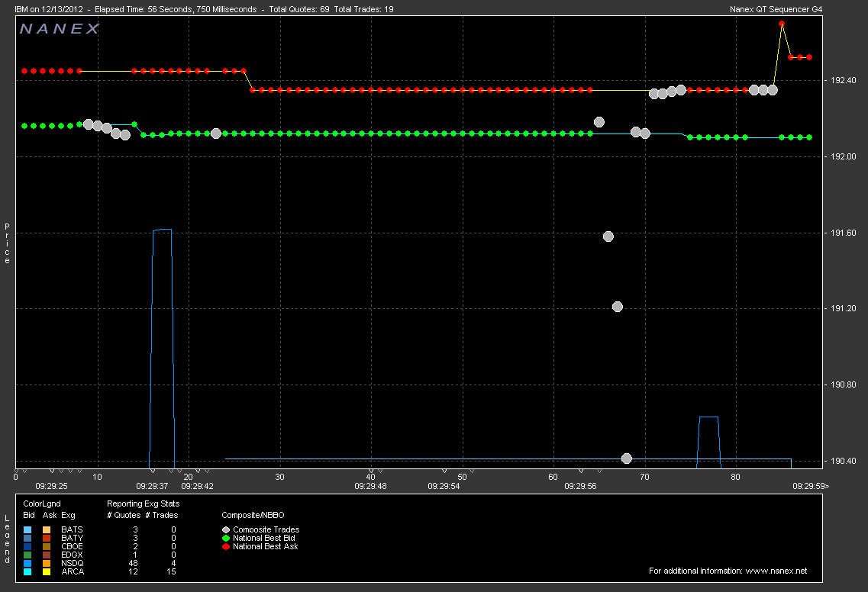The height and width of the screenshot is (592, 868).
Task: Click the NSDQ exchange name in legend
Action: pos(73,563)
